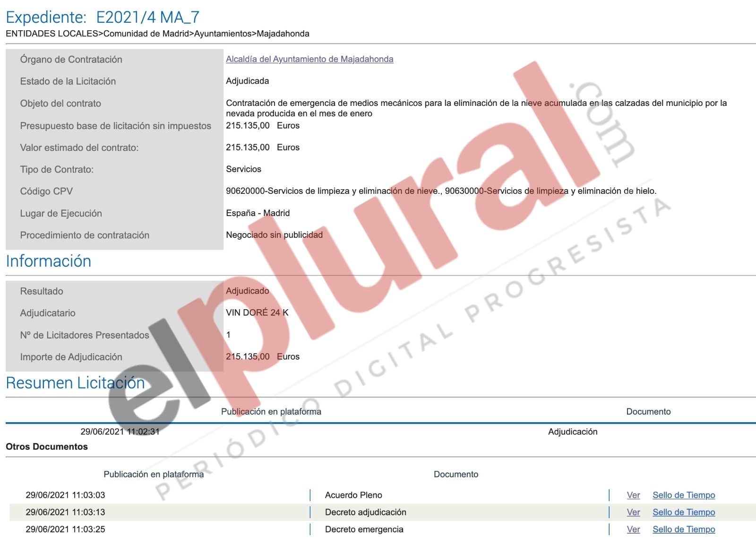756x547 pixels.
Task: Open Ver link for Decreto emergencia
Action: click(633, 529)
